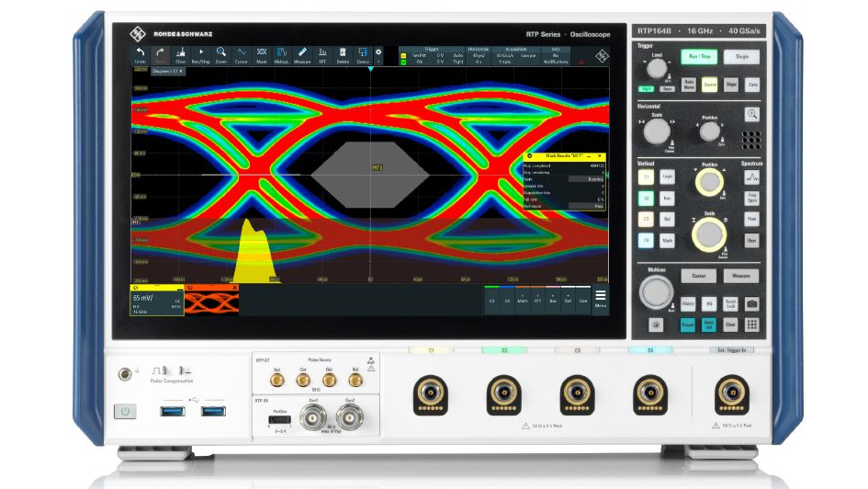The width and height of the screenshot is (868, 489).
Task: Toggle channel C4 key
Action: tap(646, 240)
